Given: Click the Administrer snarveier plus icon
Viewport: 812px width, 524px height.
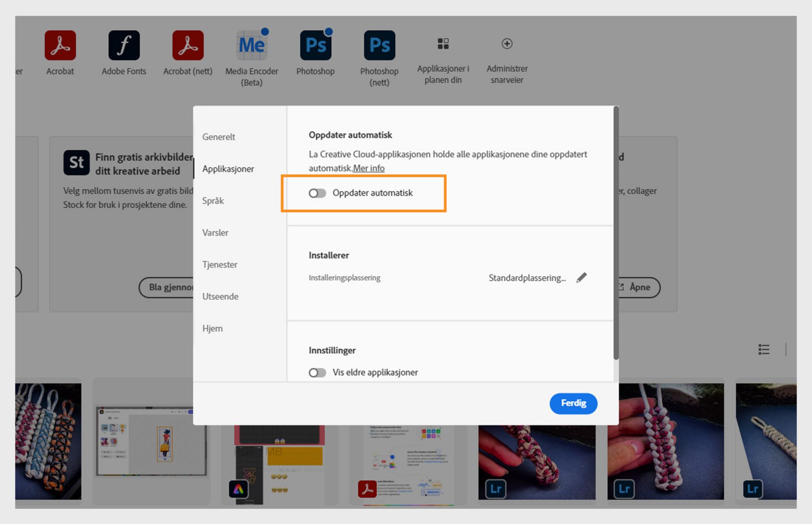Looking at the screenshot, I should click(x=507, y=44).
